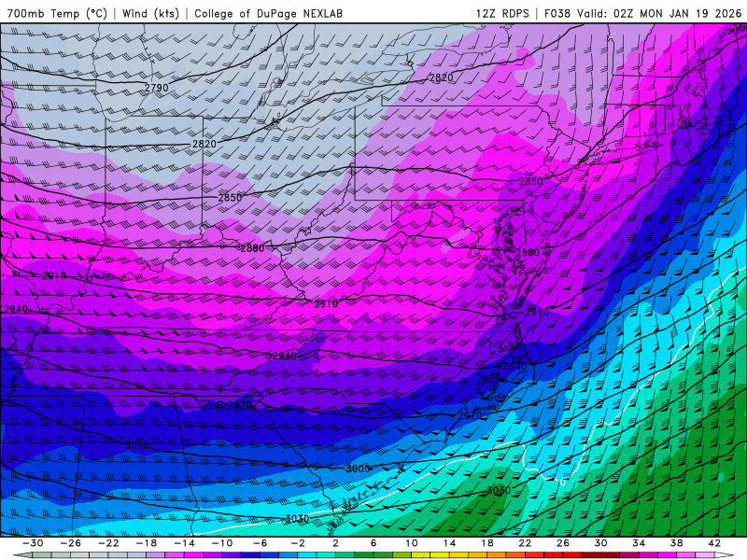Viewport: 747px width, 560px height.
Task: Click the -10 value on the color scale
Action: (x=222, y=543)
